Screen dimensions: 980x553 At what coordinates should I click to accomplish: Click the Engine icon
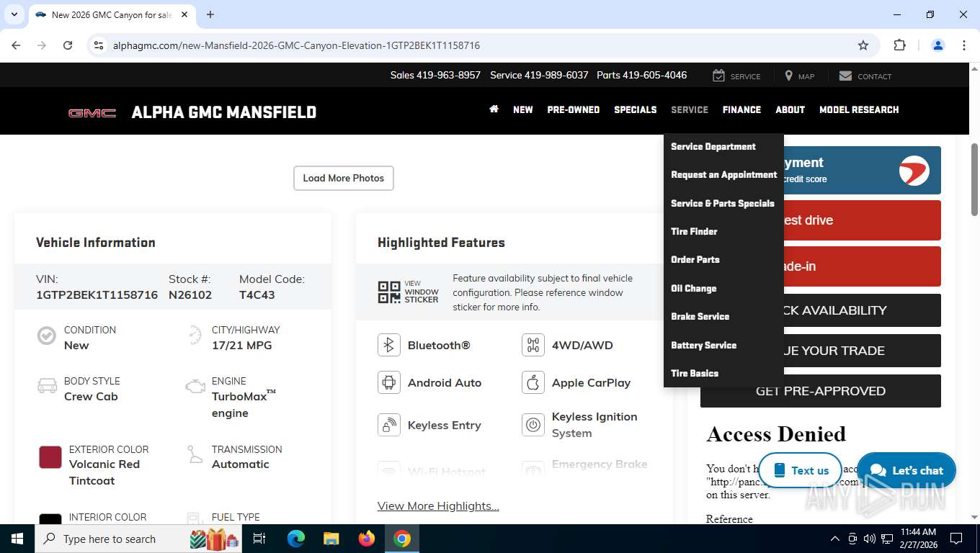pyautogui.click(x=195, y=387)
